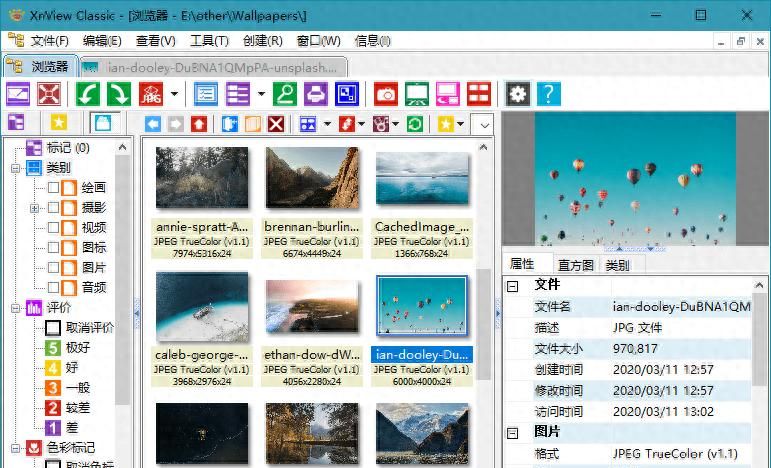Open the 查看(V) menu
This screenshot has height=468, width=771.
[x=155, y=41]
